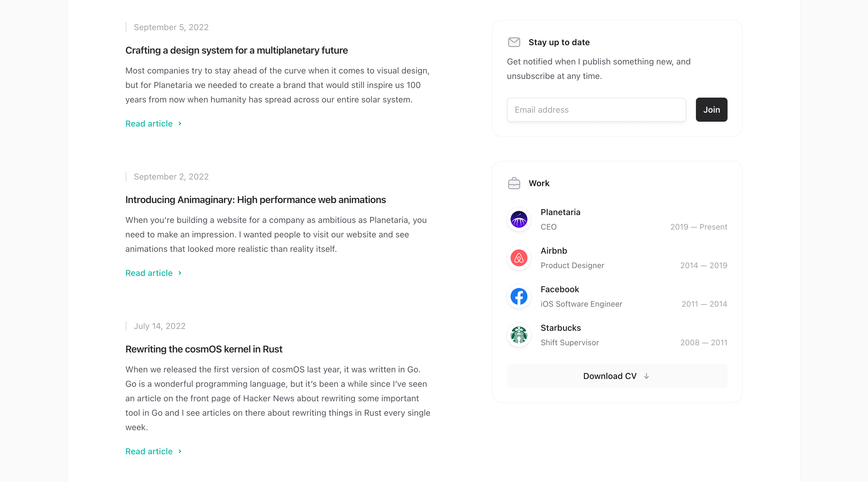Click the Stay up to date heading
The height and width of the screenshot is (482, 868).
[x=559, y=42]
